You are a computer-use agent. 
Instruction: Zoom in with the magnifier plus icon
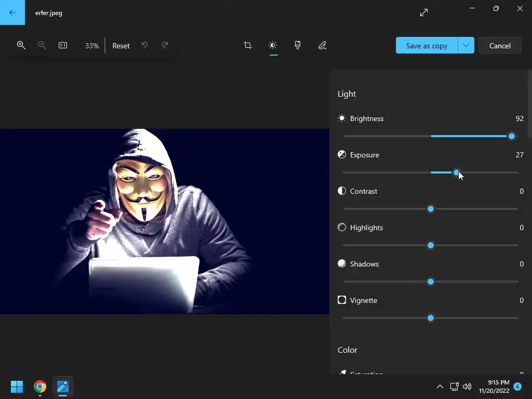(x=21, y=45)
